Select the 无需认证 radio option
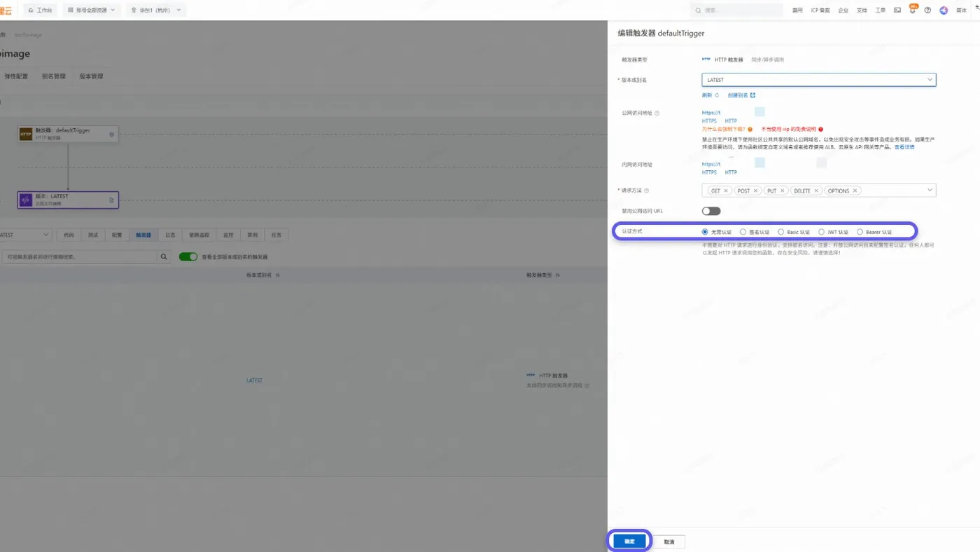The width and height of the screenshot is (980, 552). click(x=705, y=232)
